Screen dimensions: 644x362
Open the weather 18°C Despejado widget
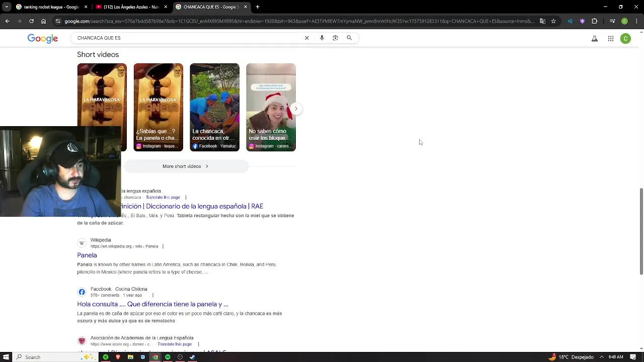[x=572, y=357]
